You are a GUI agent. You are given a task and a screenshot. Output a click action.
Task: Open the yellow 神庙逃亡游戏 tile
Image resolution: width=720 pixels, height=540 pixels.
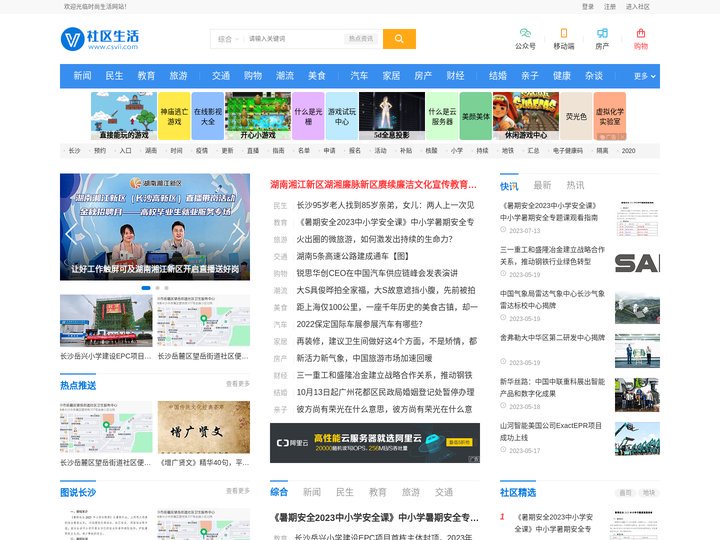174,116
